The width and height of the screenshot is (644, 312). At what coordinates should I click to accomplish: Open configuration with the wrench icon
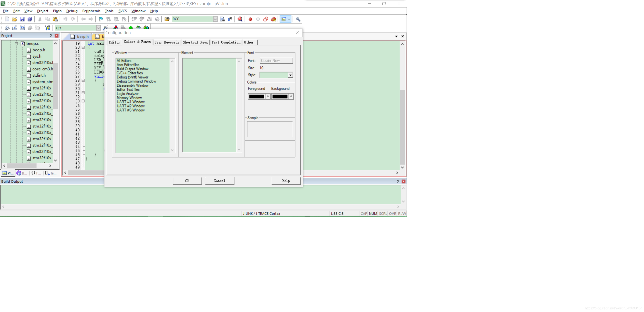[x=298, y=19]
